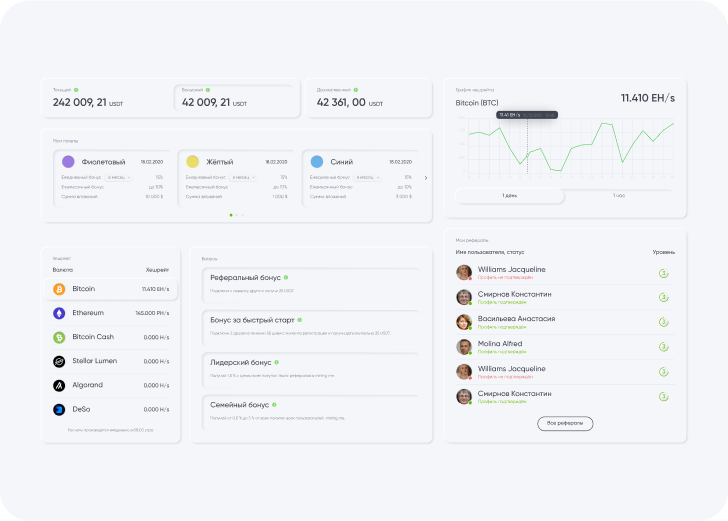Click the Валюта column header

pos(63,270)
